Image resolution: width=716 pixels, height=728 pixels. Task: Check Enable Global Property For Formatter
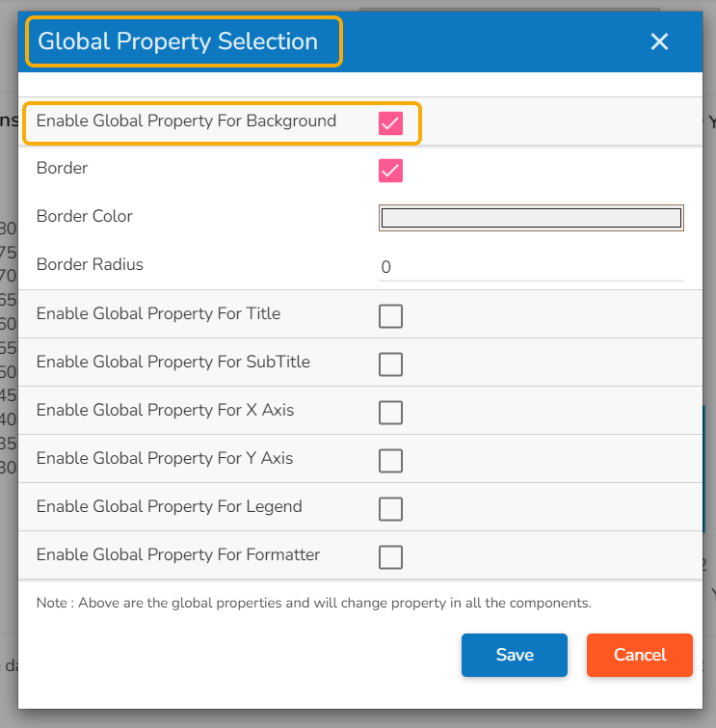pos(390,557)
